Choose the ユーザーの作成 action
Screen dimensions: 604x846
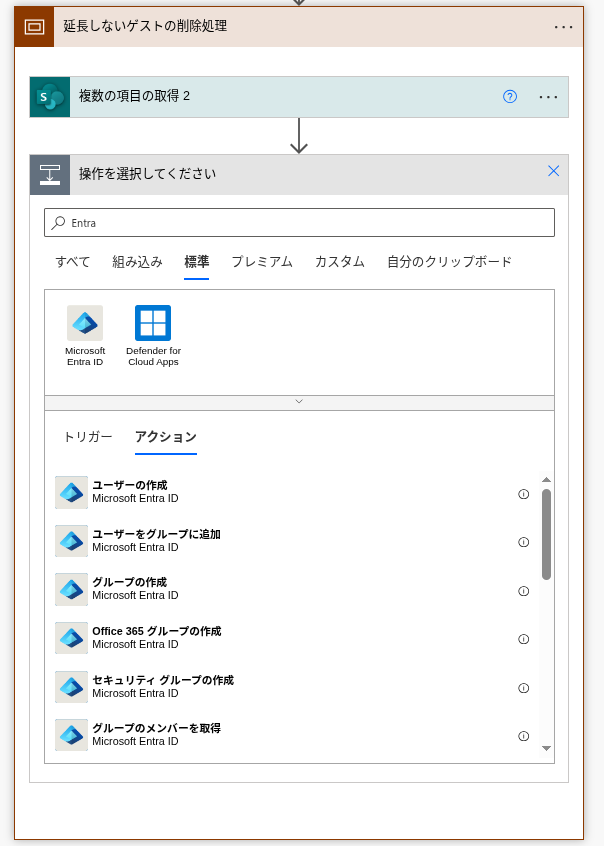(x=291, y=492)
